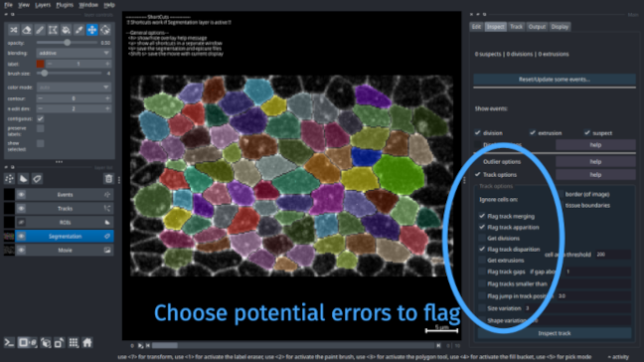
Task: Enable show selected checkbox
Action: point(40,143)
